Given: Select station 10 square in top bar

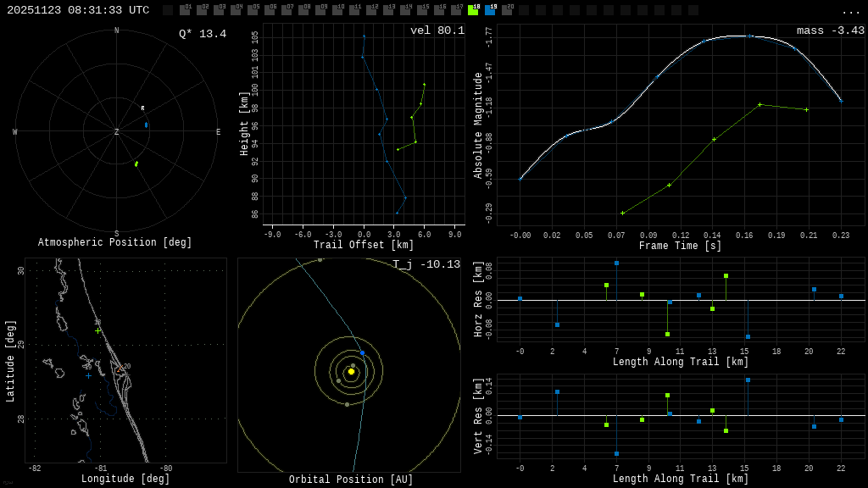Looking at the screenshot, I should [x=337, y=10].
